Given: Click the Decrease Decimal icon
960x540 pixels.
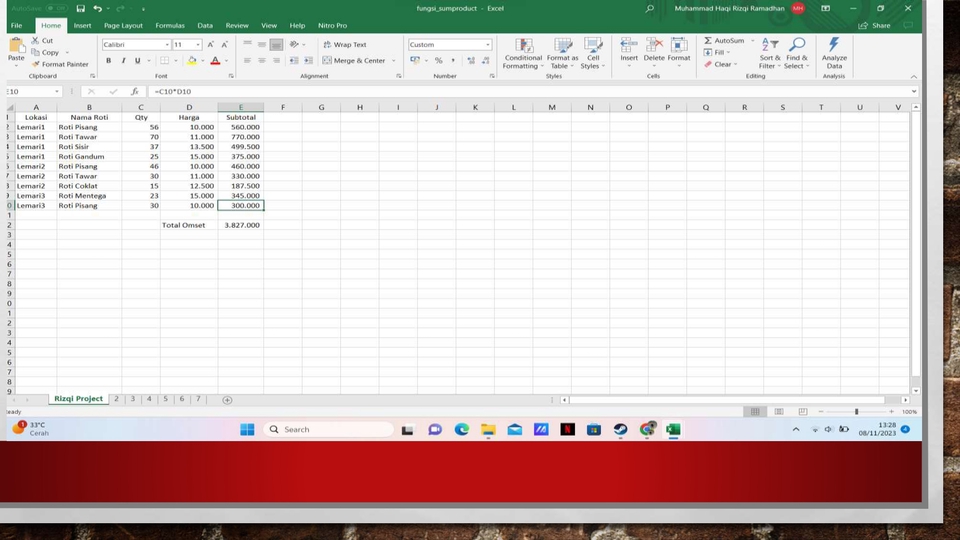Looking at the screenshot, I should [486, 61].
